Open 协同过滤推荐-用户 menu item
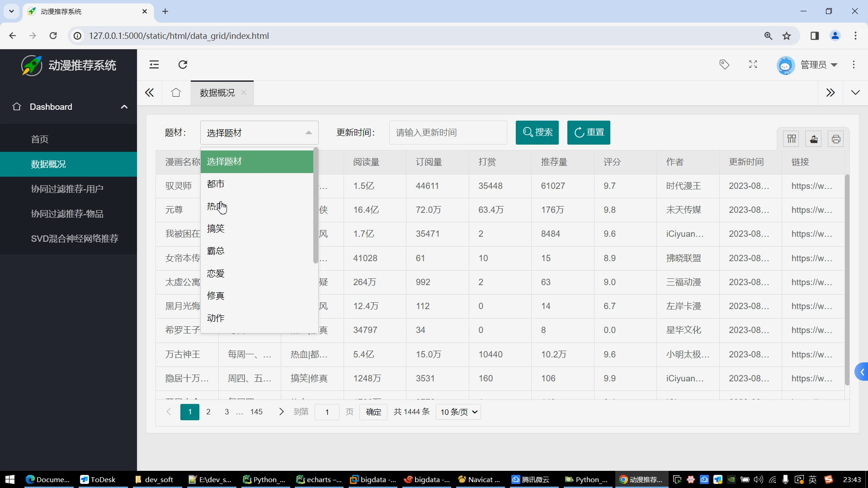Screen dimensions: 868x488 [67, 189]
